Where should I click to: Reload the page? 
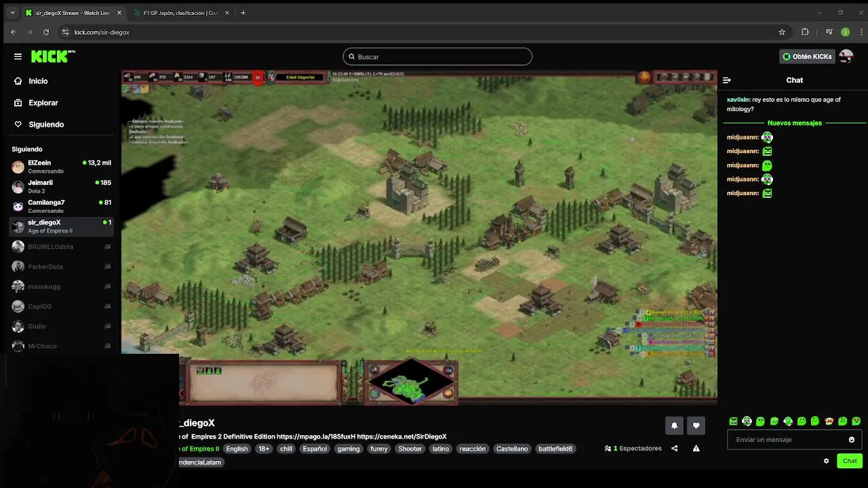coord(46,32)
